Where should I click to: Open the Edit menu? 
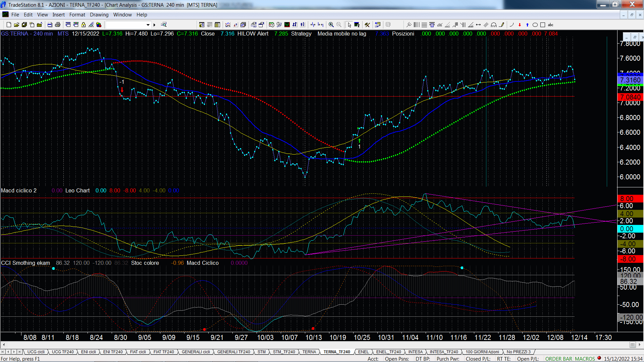[28, 15]
